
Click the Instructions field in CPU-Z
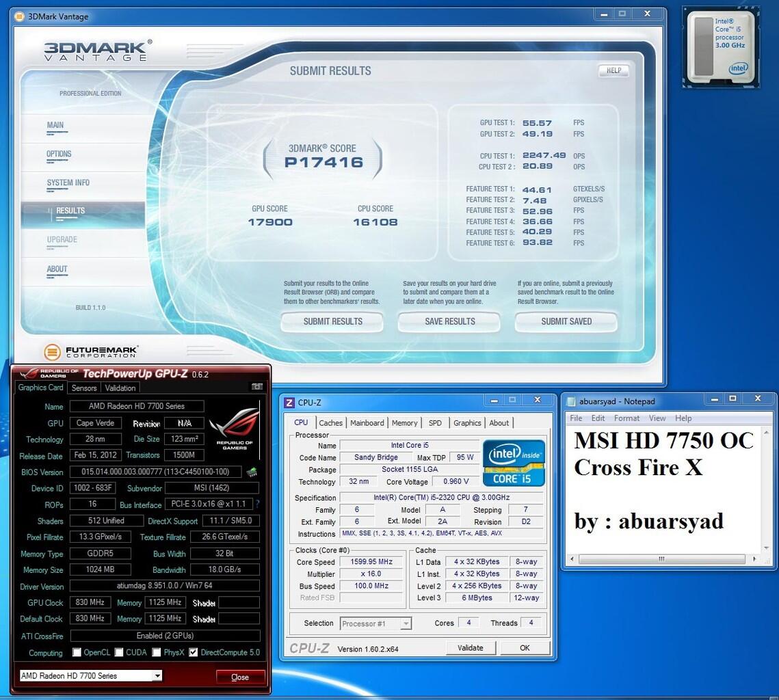(441, 533)
